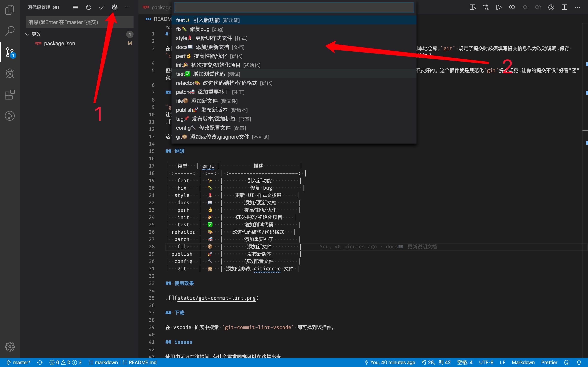
Task: Open the Explorer view in activity bar
Action: pos(10,10)
